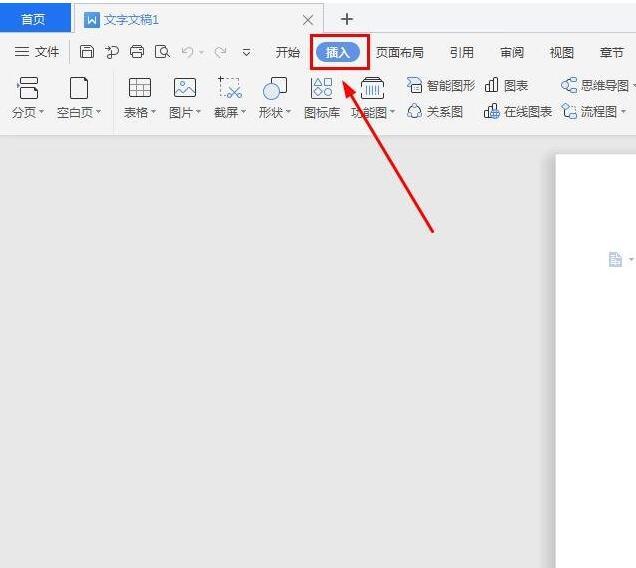Click the 表格 table icon

click(140, 88)
